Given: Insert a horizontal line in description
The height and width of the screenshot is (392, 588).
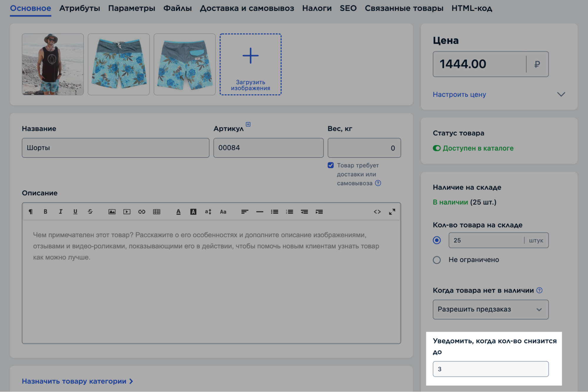Looking at the screenshot, I should click(260, 212).
